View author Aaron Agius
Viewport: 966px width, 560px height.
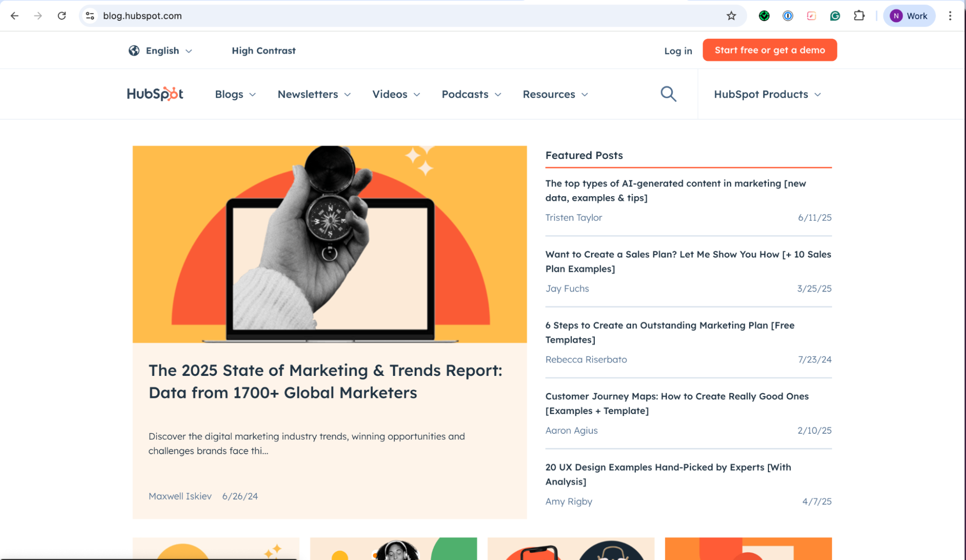click(x=571, y=431)
